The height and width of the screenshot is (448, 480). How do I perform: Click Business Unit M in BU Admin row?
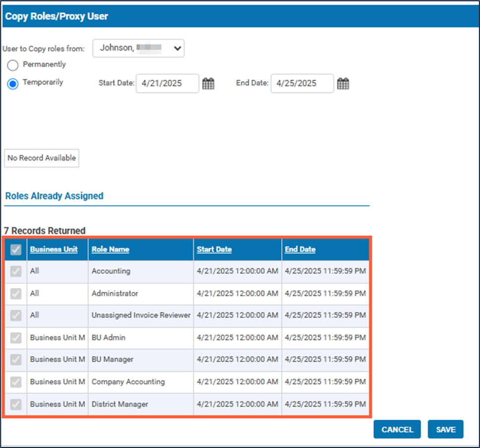click(58, 338)
